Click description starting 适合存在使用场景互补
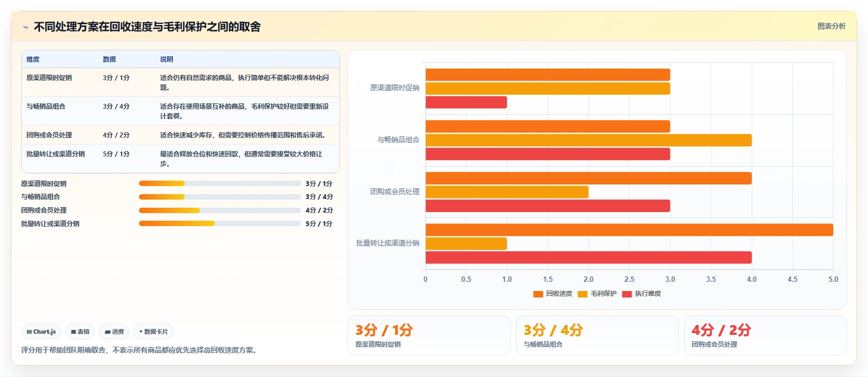The width and height of the screenshot is (868, 377). pos(244,111)
